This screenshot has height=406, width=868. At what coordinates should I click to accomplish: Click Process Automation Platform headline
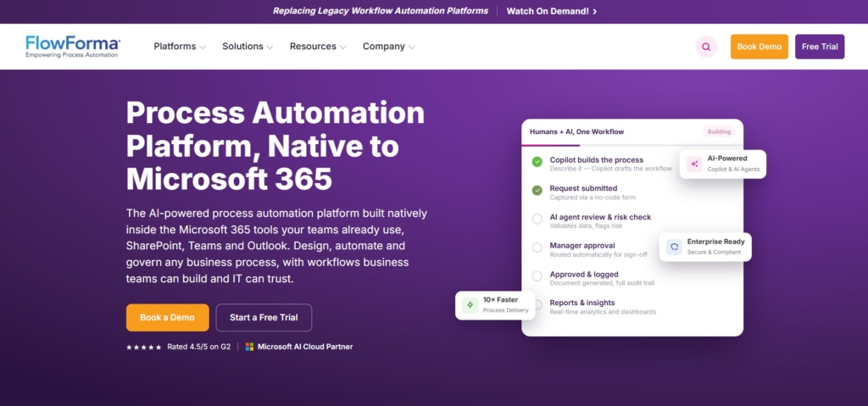(275, 147)
